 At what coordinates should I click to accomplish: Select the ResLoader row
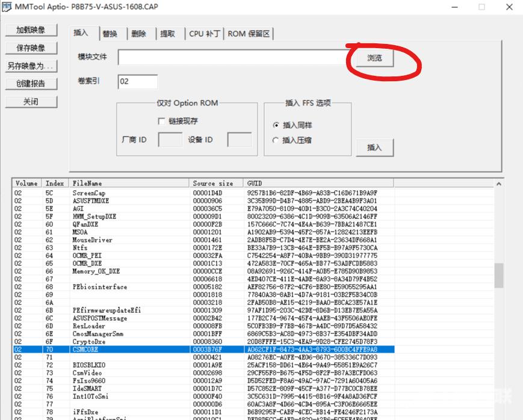[203, 326]
